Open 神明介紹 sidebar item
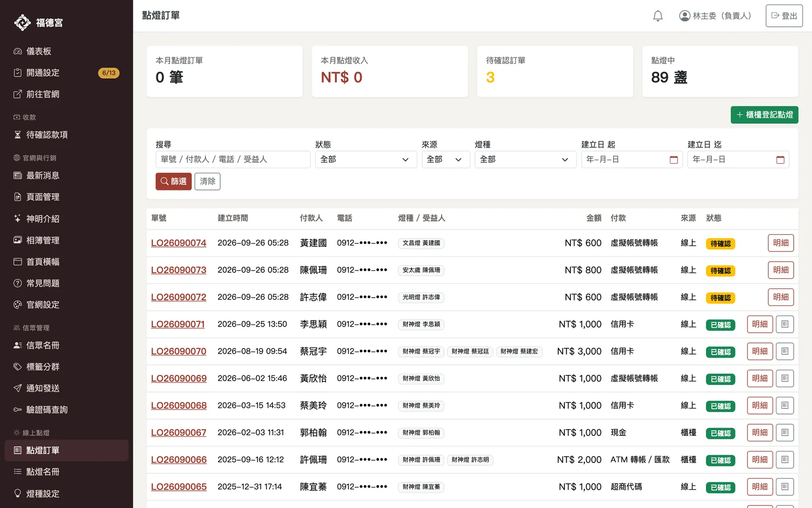 pyautogui.click(x=66, y=218)
